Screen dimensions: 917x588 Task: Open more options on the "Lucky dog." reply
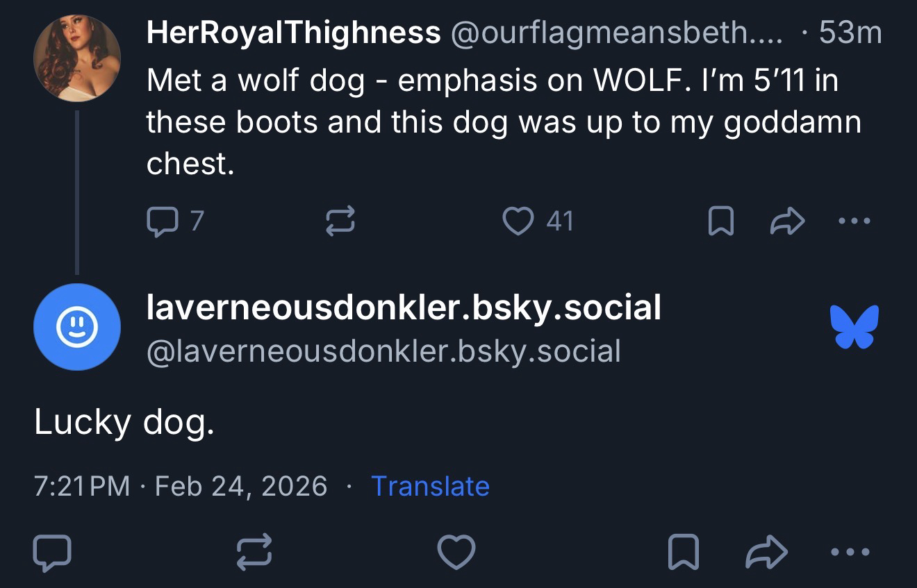[x=851, y=553]
